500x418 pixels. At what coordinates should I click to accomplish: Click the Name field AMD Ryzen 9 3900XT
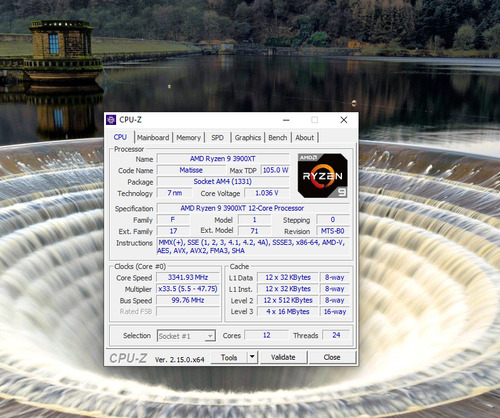point(223,159)
